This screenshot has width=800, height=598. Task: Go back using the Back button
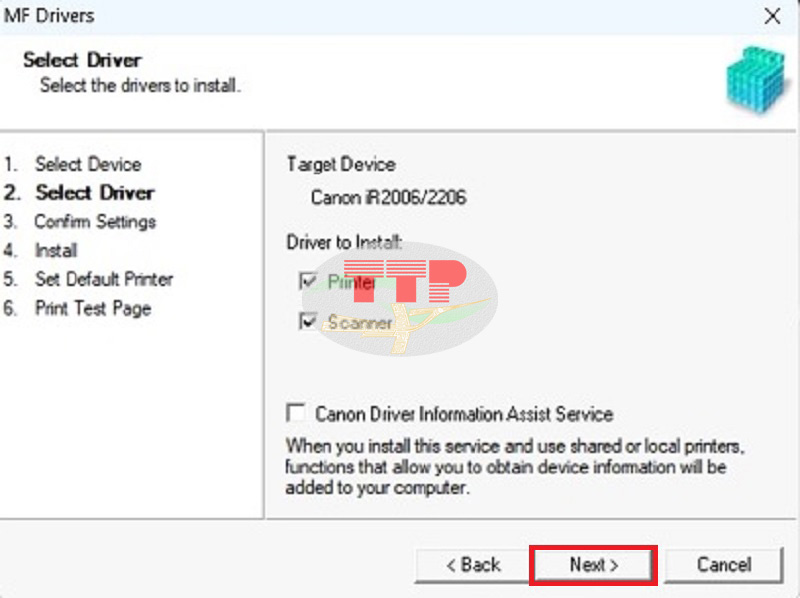472,564
